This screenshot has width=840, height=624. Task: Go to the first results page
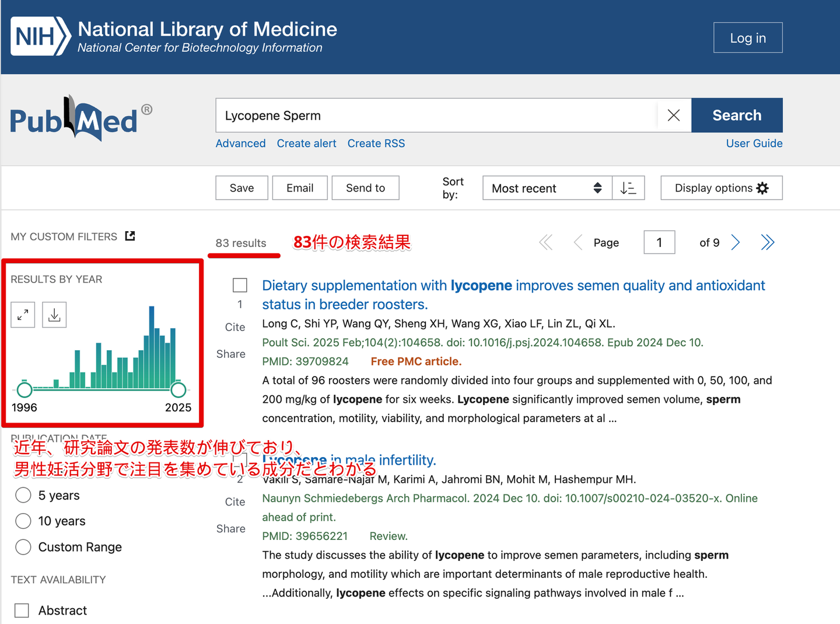point(546,242)
